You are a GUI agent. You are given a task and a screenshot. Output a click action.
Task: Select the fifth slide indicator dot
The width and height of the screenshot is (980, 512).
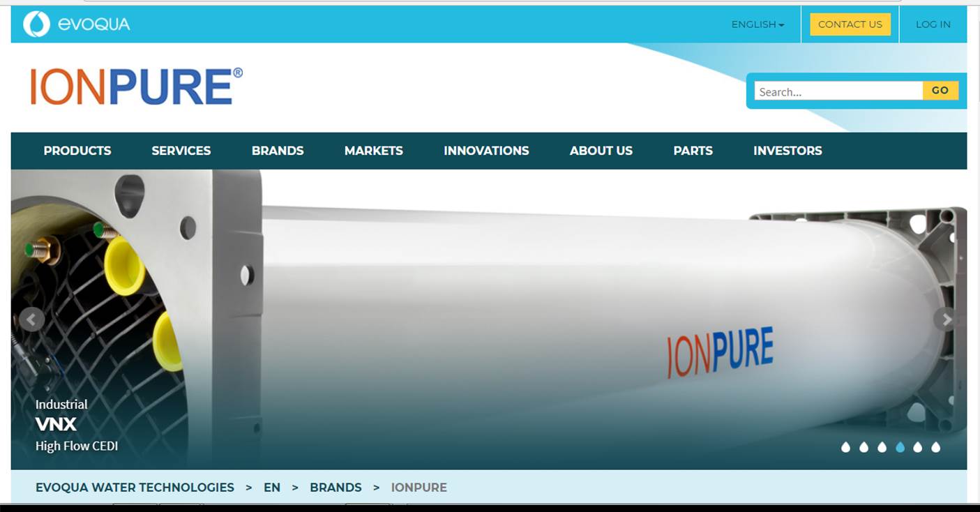[x=918, y=447]
